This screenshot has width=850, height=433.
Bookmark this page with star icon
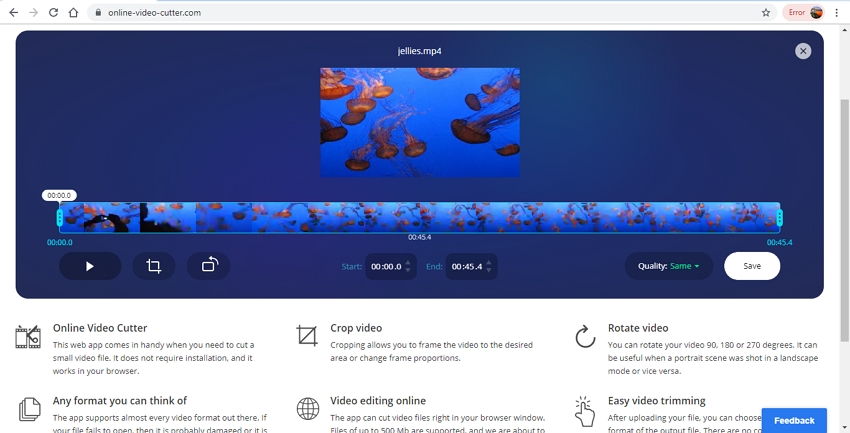point(766,13)
